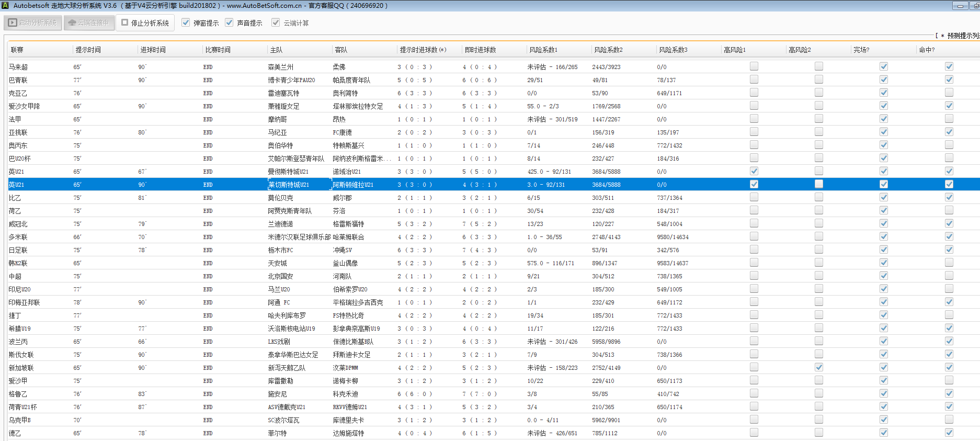Click the 风险系数1 column header

543,50
